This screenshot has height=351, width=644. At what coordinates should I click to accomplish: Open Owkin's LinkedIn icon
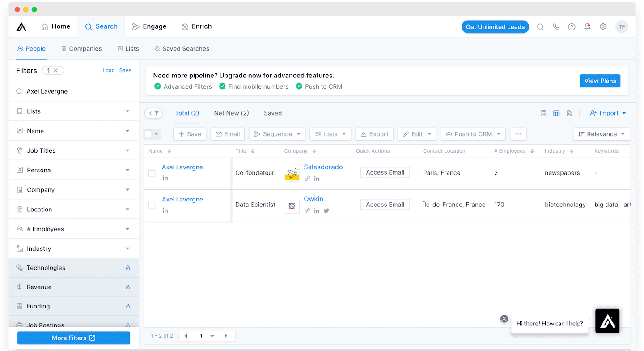tap(317, 211)
